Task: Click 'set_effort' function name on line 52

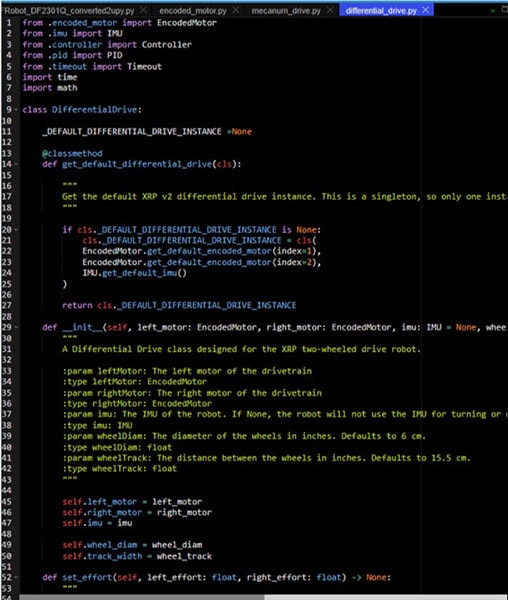Action: click(x=87, y=577)
